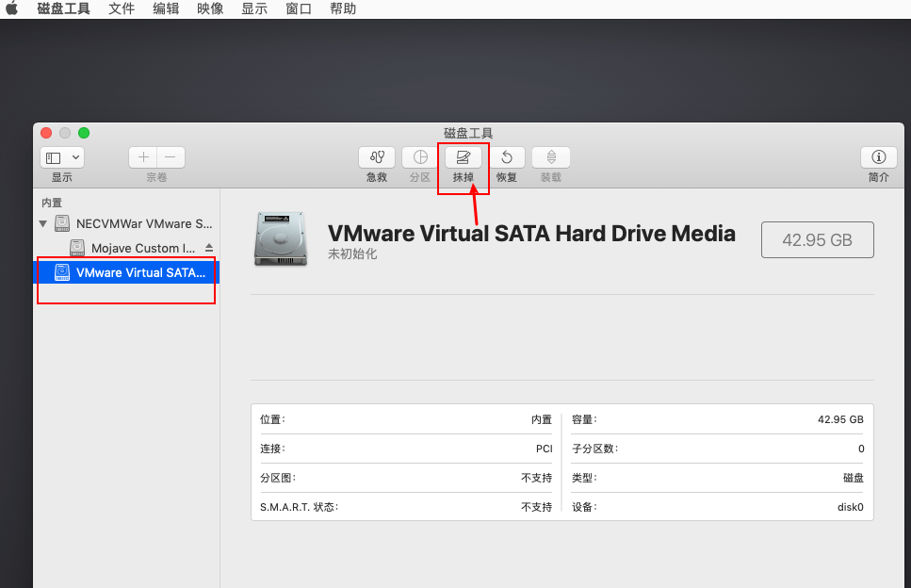Open 简介 info button
The width and height of the screenshot is (911, 588).
878,157
